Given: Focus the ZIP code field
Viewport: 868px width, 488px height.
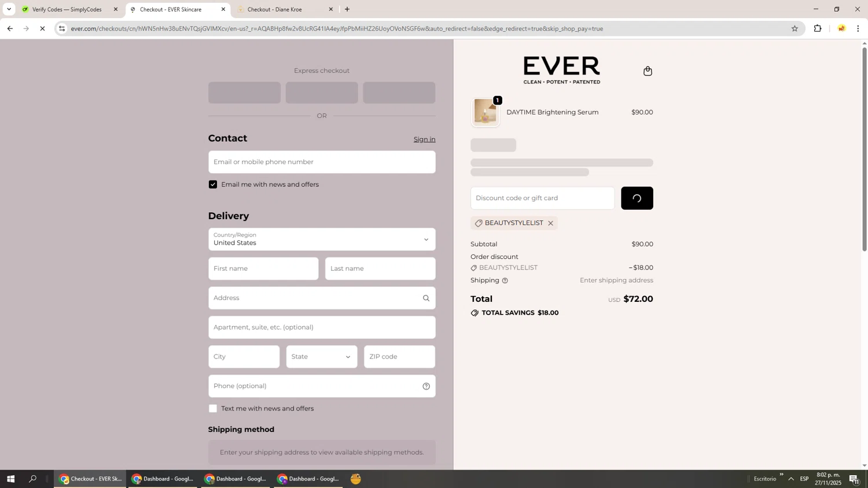Looking at the screenshot, I should [x=399, y=357].
